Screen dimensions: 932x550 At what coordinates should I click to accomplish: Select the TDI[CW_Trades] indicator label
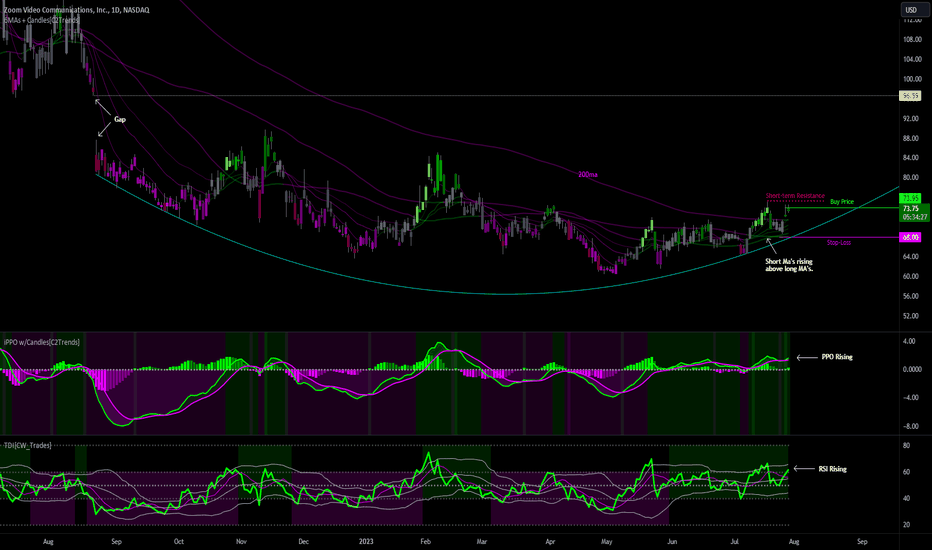28,445
